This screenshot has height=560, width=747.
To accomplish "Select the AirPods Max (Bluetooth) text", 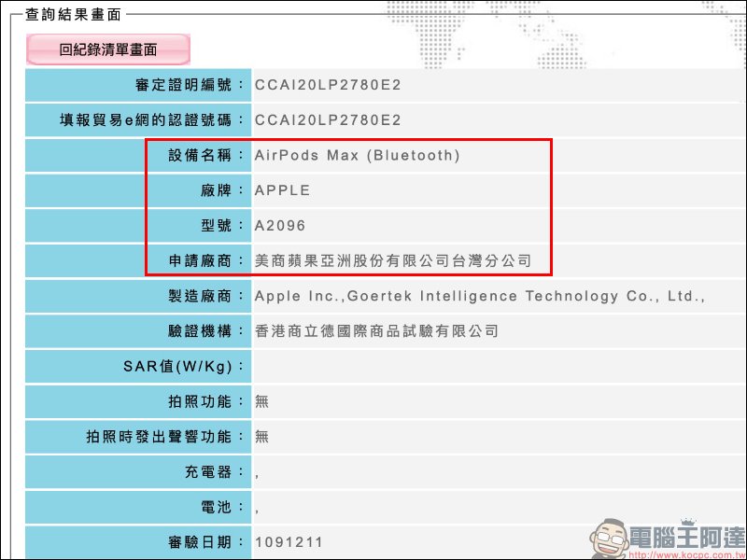I will (x=358, y=155).
